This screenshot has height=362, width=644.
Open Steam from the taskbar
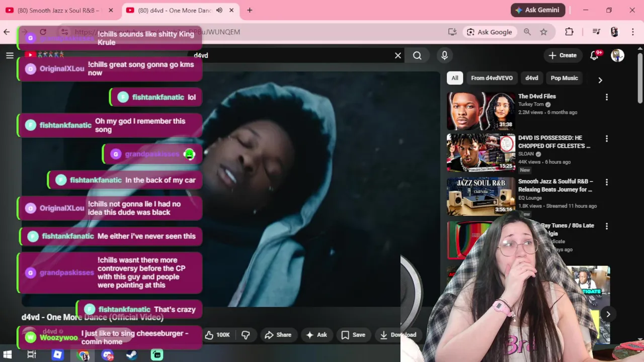coord(131,354)
